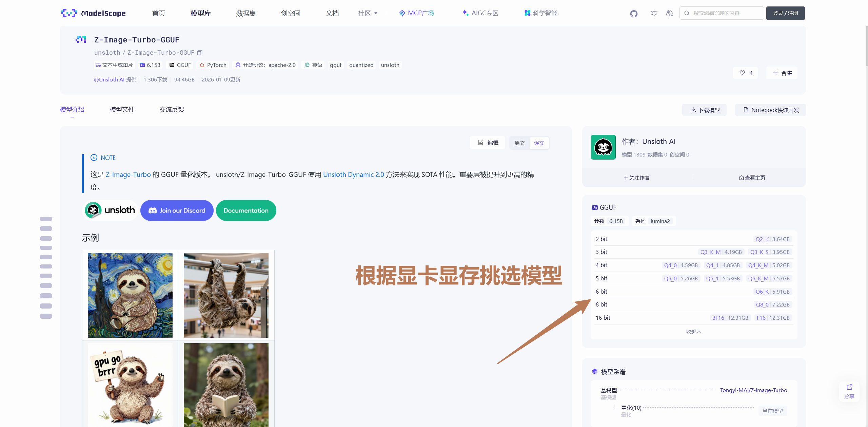Click the 文本生成图片 task tag
This screenshot has width=868, height=427.
114,65
